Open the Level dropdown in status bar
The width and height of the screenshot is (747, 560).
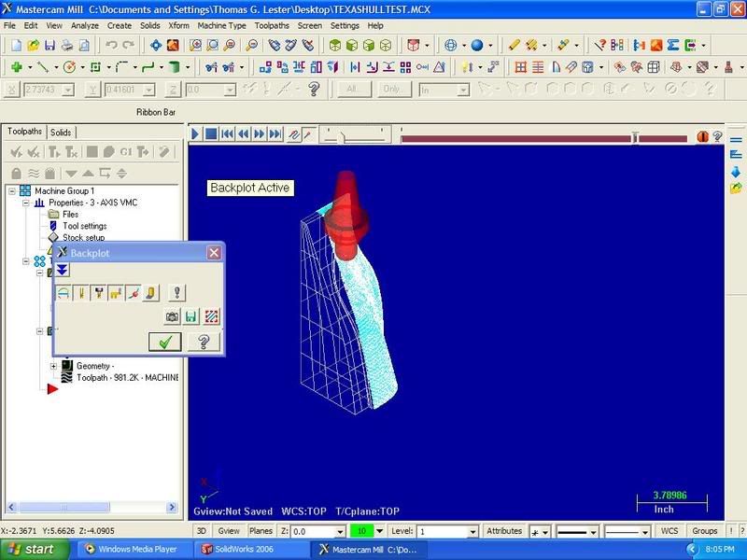(x=472, y=531)
